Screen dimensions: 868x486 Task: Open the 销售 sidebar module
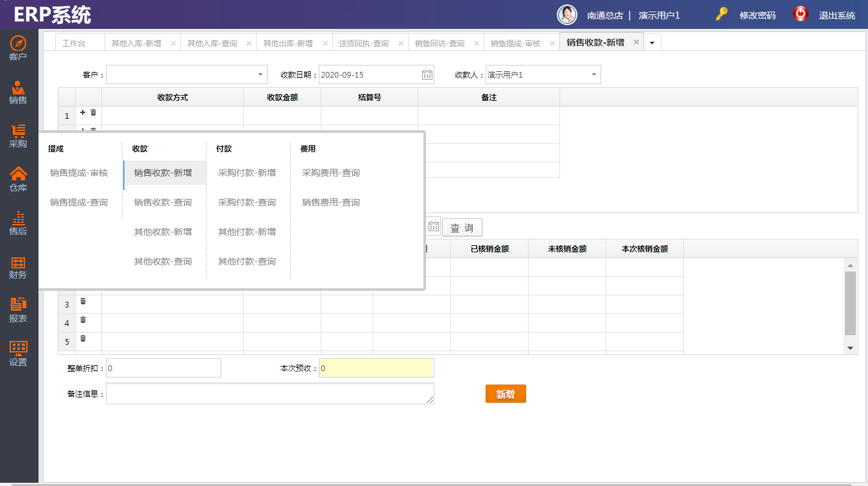tap(18, 92)
